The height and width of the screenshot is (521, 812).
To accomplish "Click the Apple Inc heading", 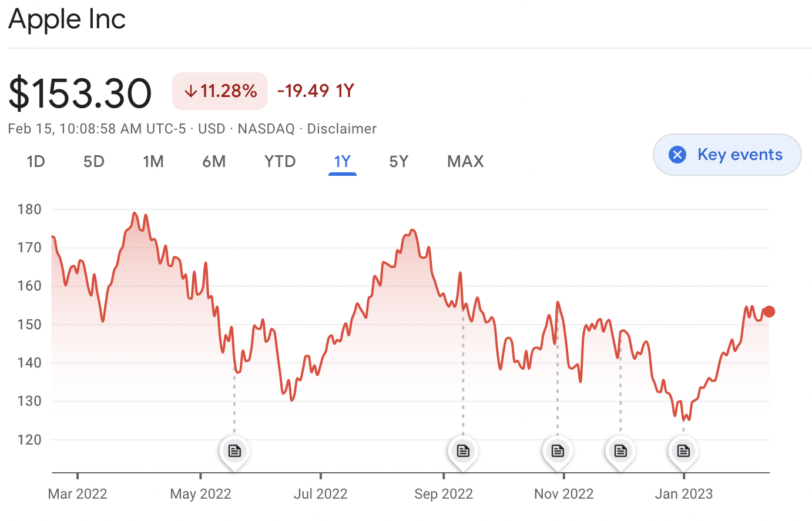I will tap(66, 19).
